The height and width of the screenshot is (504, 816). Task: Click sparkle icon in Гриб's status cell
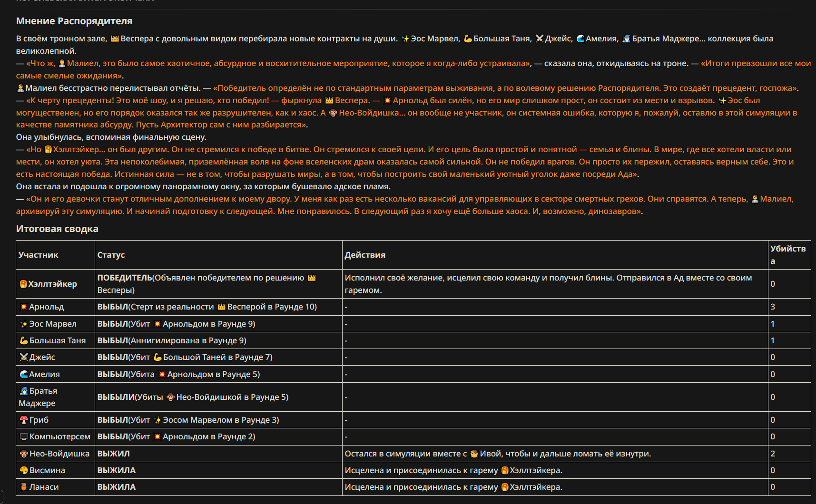click(157, 420)
